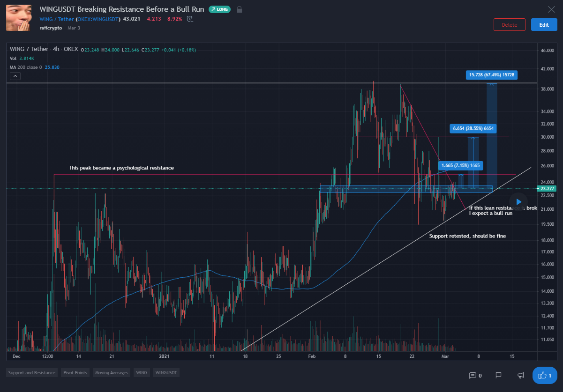Click the author's profile avatar
This screenshot has width=563, height=392.
tap(19, 18)
